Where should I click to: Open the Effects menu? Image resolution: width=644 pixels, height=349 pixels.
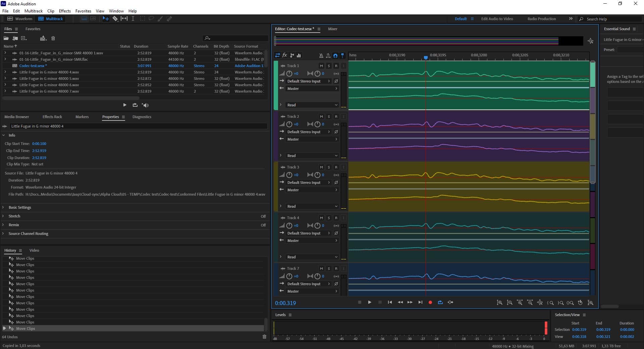click(65, 11)
